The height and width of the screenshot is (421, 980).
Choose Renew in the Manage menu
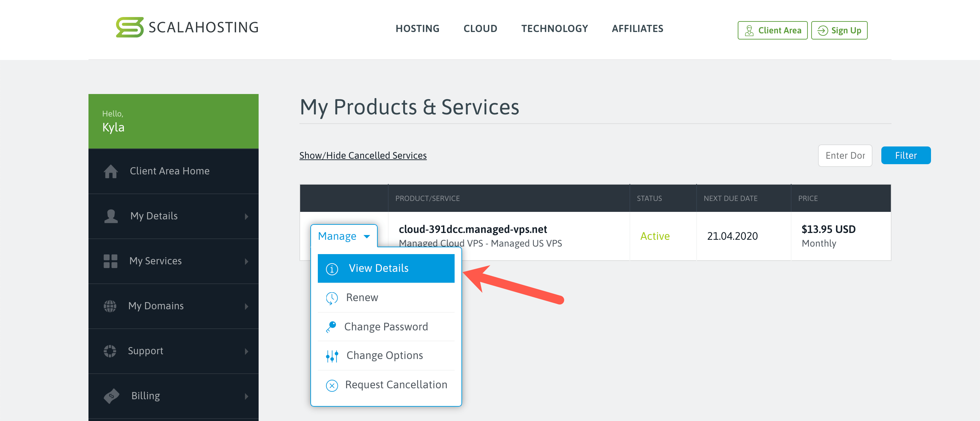tap(386, 297)
